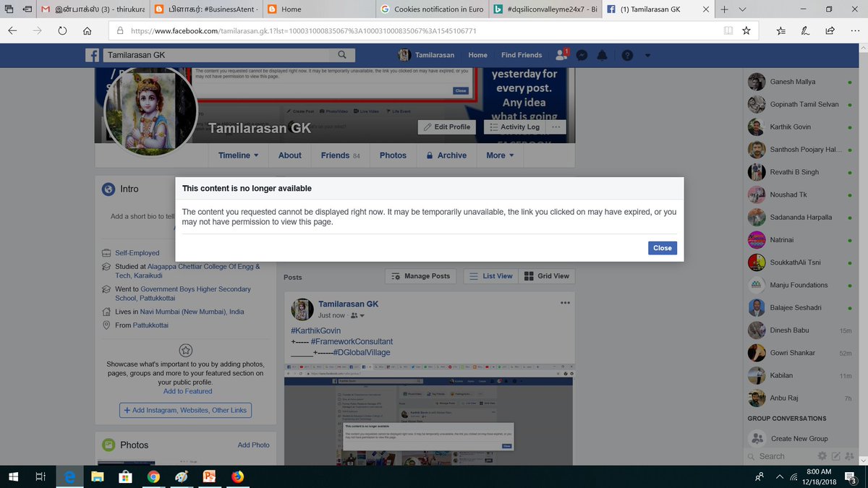Open a new browser tab
The height and width of the screenshot is (488, 868).
pos(723,9)
